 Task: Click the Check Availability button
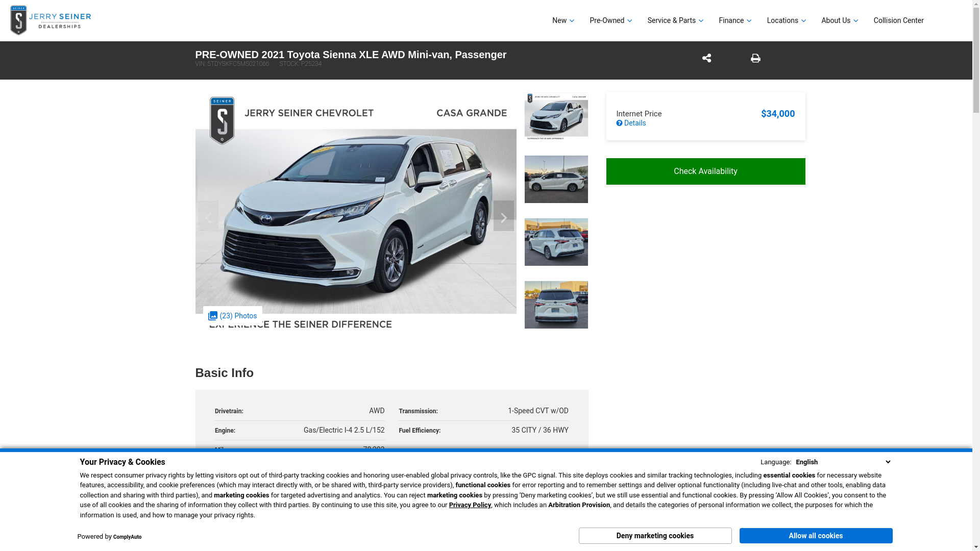click(705, 171)
